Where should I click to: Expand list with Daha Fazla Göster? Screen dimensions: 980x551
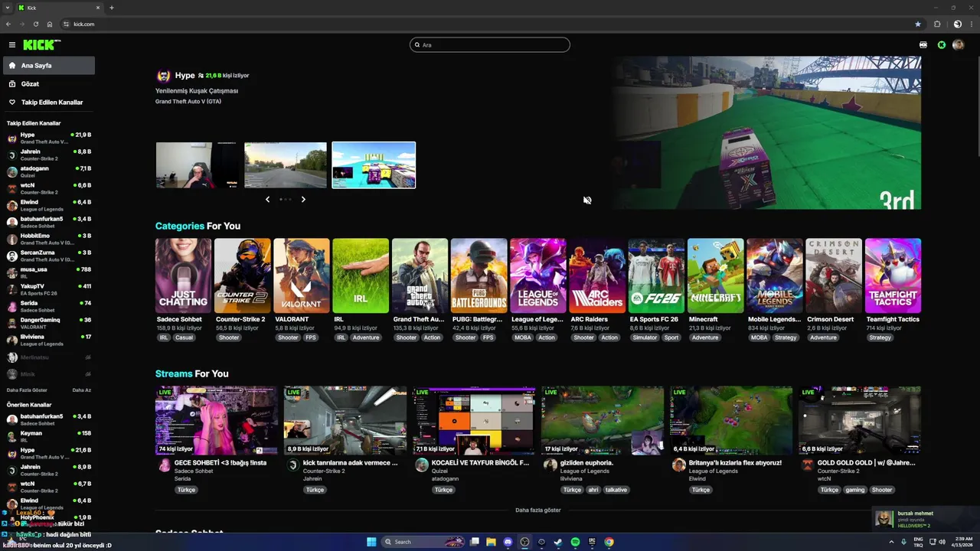pos(27,390)
